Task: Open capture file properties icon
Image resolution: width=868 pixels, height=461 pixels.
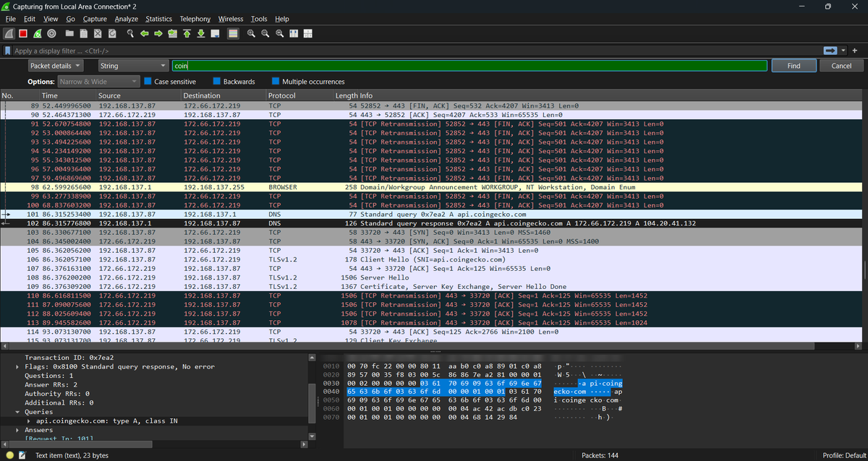Action: (x=22, y=455)
